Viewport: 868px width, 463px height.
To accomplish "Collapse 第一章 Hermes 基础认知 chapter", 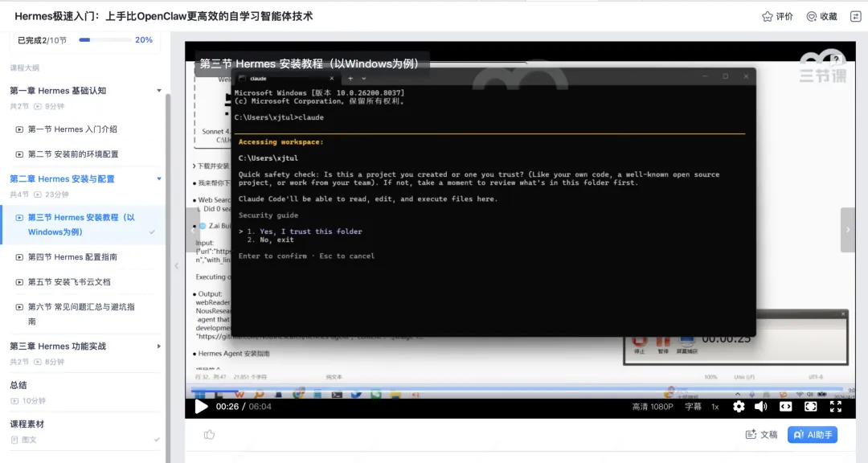I will pyautogui.click(x=159, y=90).
